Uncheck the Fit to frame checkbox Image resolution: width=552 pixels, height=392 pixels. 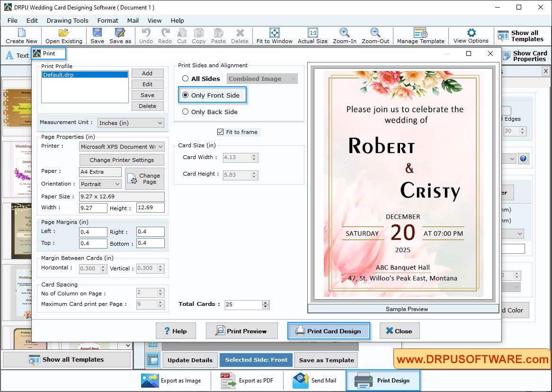(221, 132)
